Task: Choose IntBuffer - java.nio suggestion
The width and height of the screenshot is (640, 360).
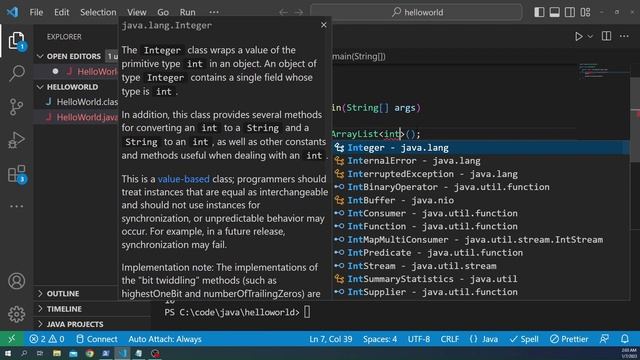Action: click(x=481, y=200)
